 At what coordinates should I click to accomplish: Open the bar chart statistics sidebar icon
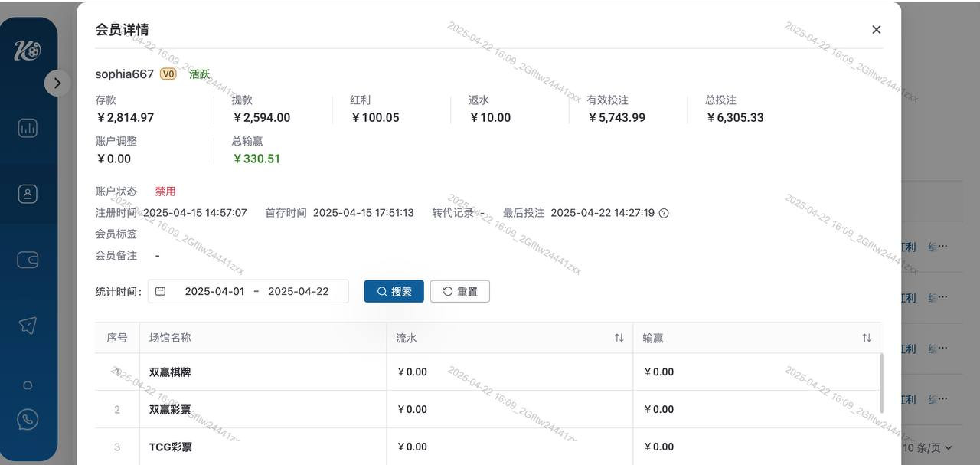28,128
